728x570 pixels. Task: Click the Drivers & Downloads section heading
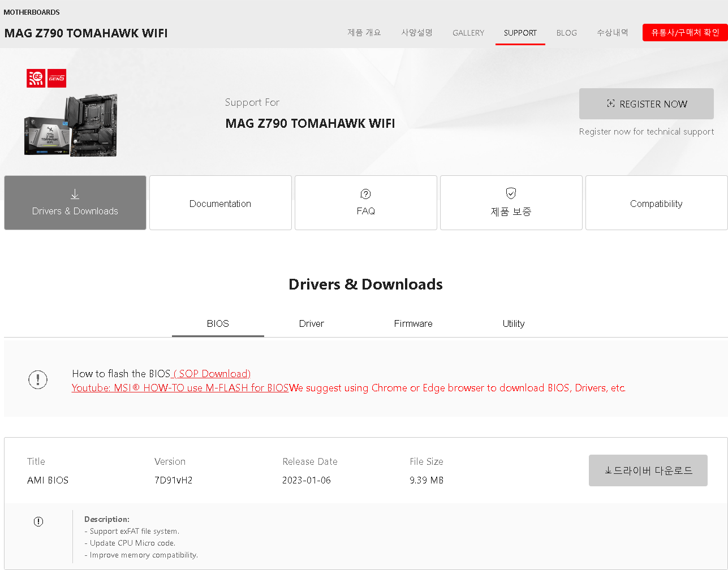[x=366, y=284]
